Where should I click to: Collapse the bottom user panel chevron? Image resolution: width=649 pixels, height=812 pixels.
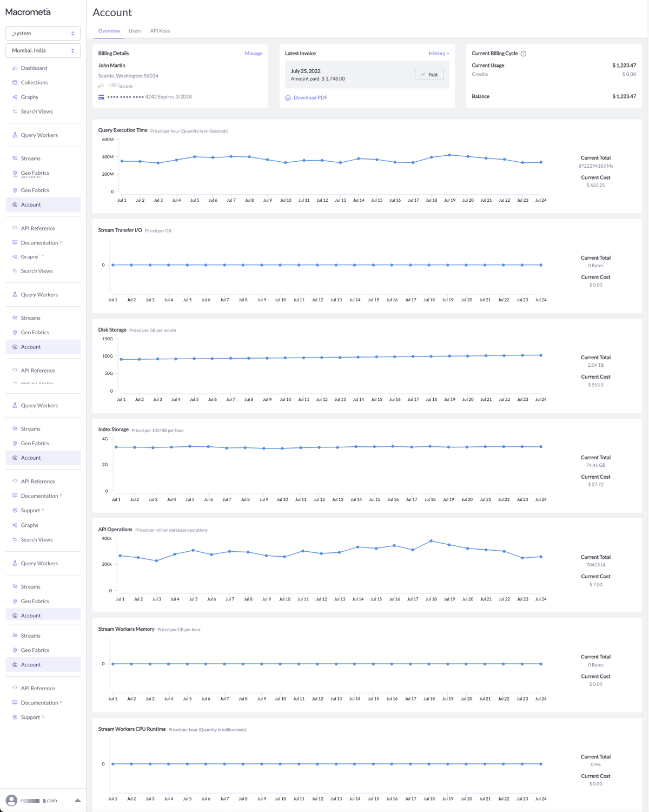pos(78,800)
